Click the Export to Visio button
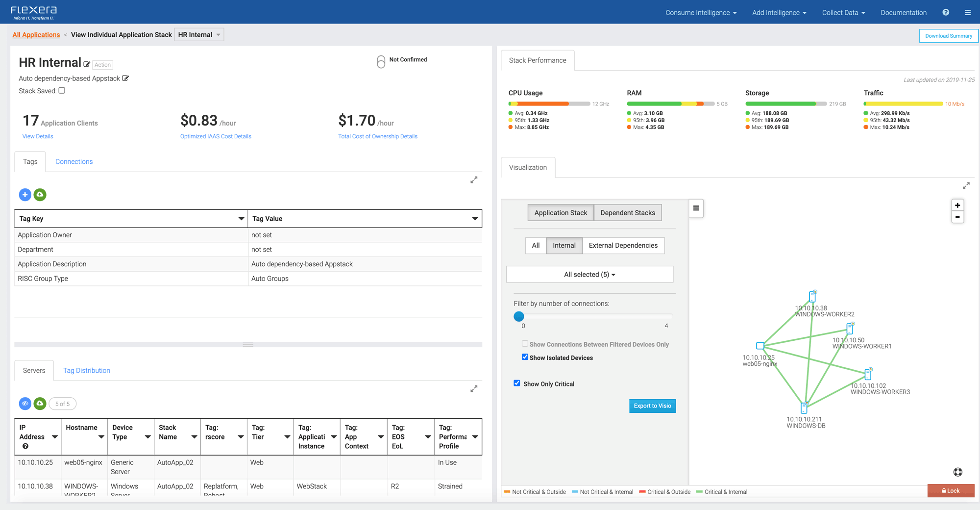This screenshot has width=980, height=510. (x=652, y=406)
